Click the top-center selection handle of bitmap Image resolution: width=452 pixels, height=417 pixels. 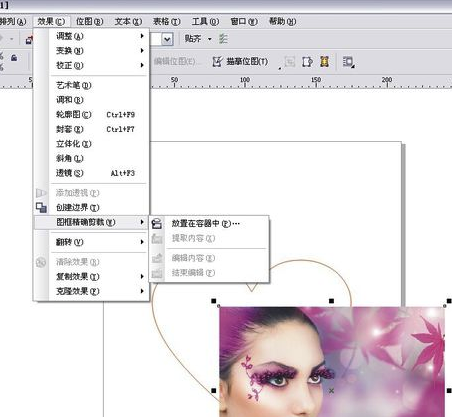331,301
